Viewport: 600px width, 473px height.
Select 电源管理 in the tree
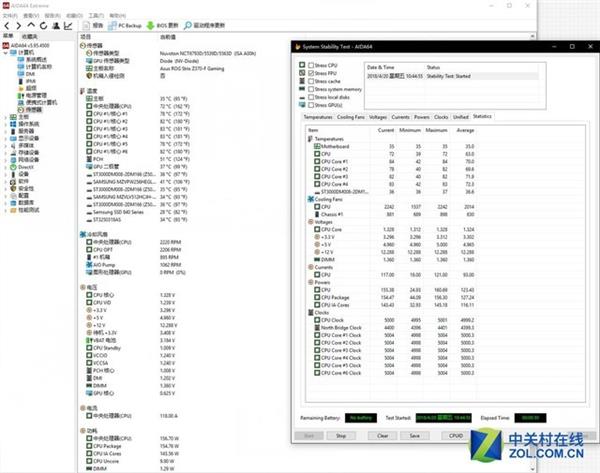(x=32, y=95)
